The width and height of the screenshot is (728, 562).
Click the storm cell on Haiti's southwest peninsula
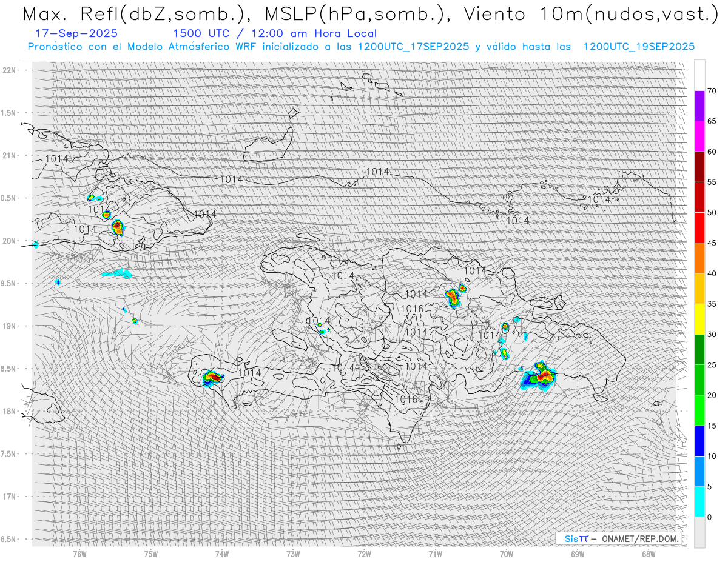point(213,378)
